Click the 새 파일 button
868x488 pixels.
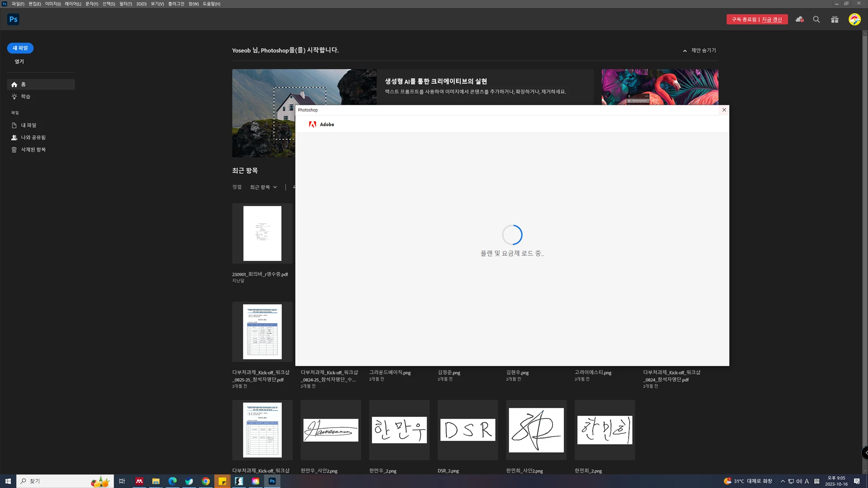(x=20, y=48)
